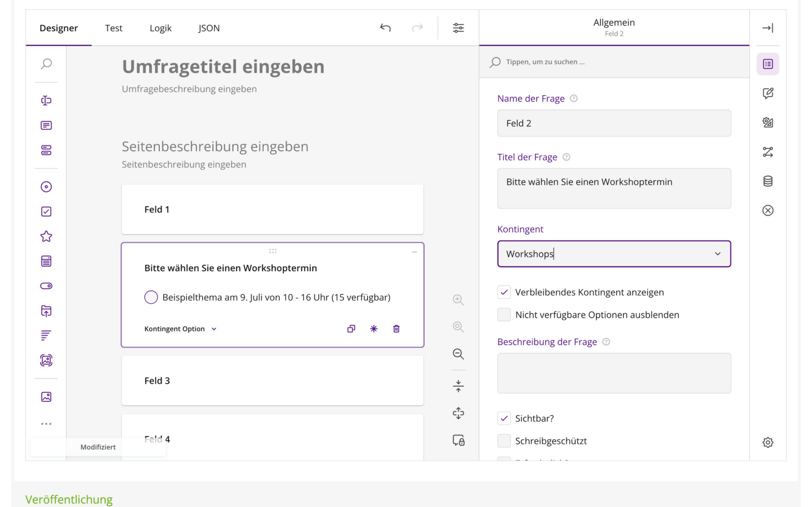Tick the Schreibgeschützt checkbox
Screen dimensions: 812x507
pos(504,441)
